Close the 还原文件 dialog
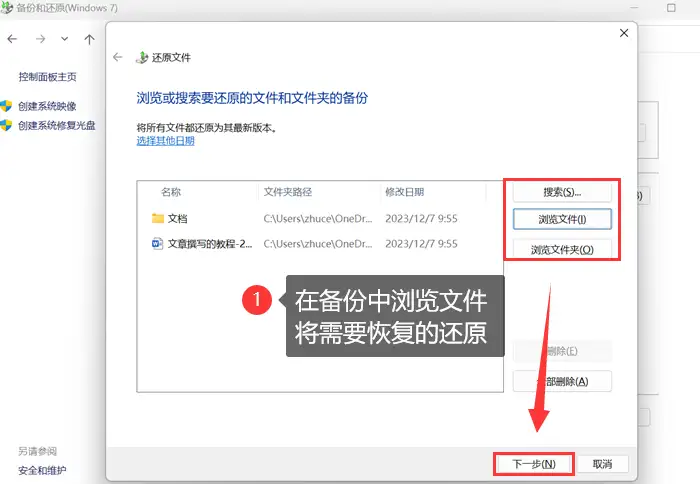 [x=624, y=33]
